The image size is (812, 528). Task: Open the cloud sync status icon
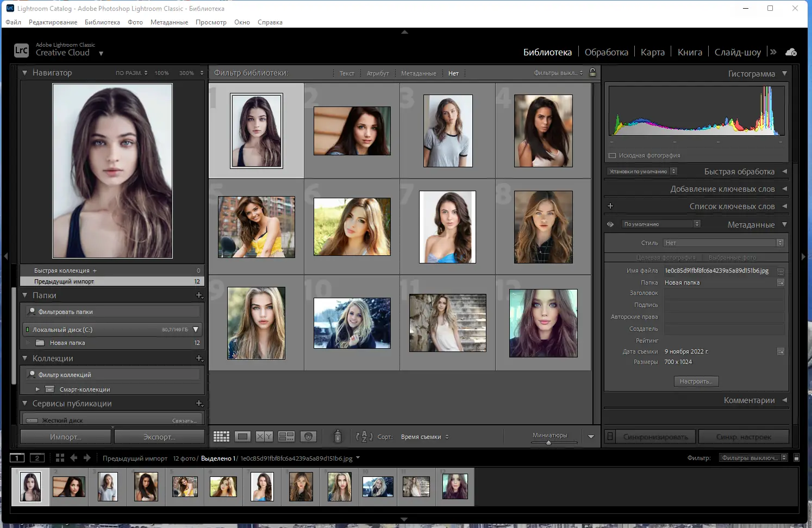[x=791, y=52]
